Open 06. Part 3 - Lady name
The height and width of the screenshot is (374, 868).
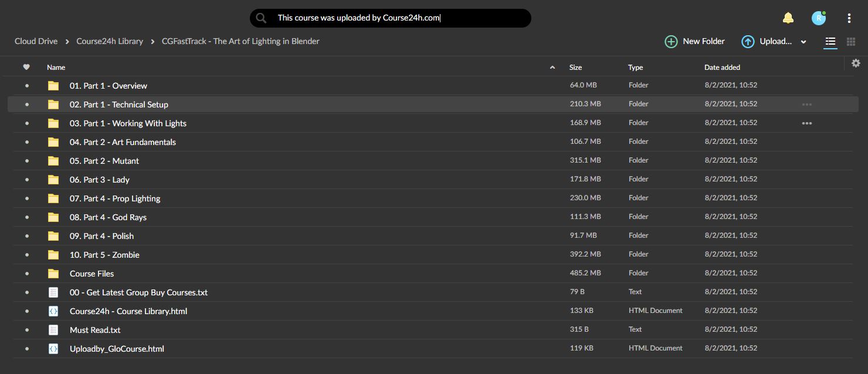click(100, 180)
